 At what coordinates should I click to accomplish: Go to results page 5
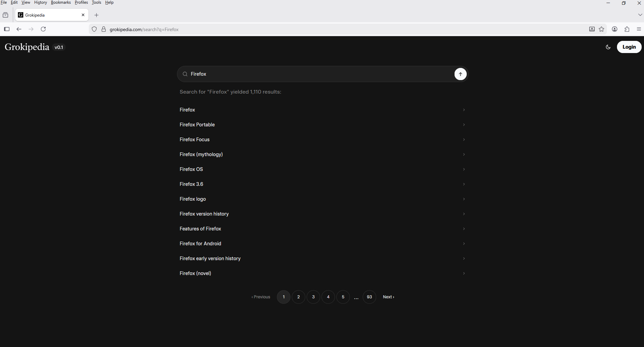click(x=343, y=297)
